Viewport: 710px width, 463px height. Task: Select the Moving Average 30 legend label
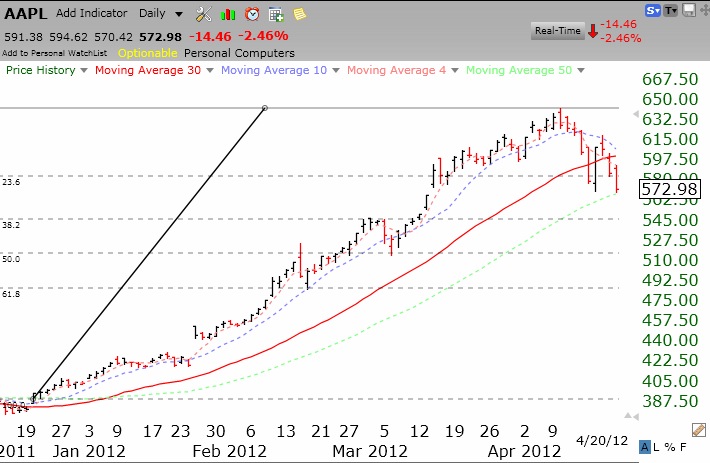point(148,70)
